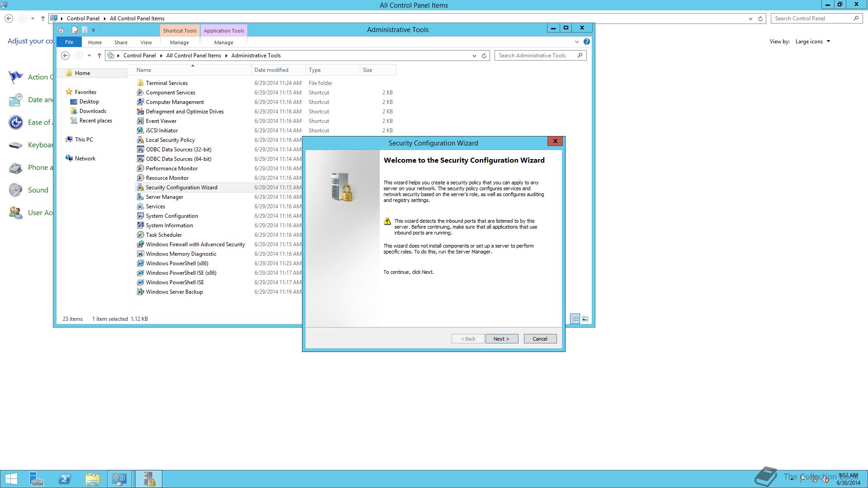Switch to details view layout icon

click(575, 319)
